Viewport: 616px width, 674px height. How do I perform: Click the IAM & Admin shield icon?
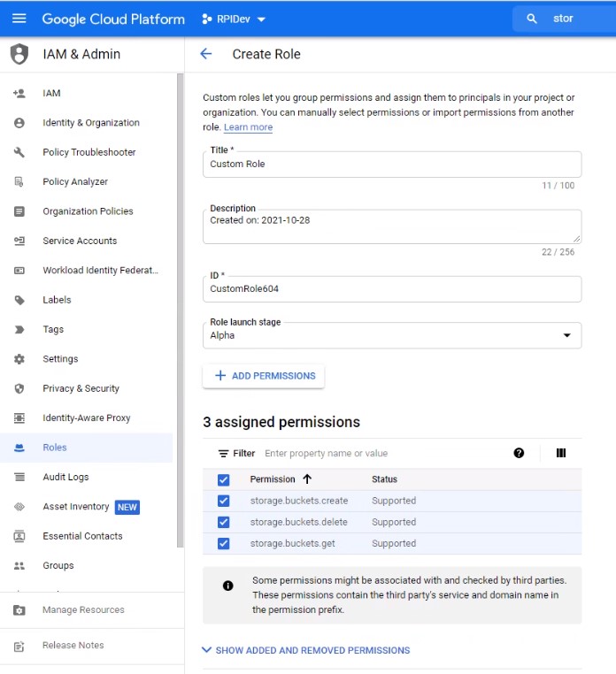pos(19,54)
